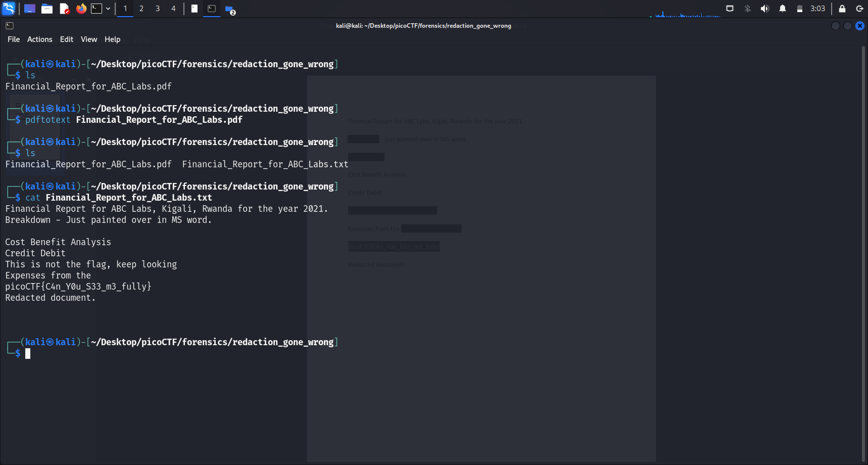868x465 pixels.
Task: Click the file manager taskbar window button
Action: point(230,9)
